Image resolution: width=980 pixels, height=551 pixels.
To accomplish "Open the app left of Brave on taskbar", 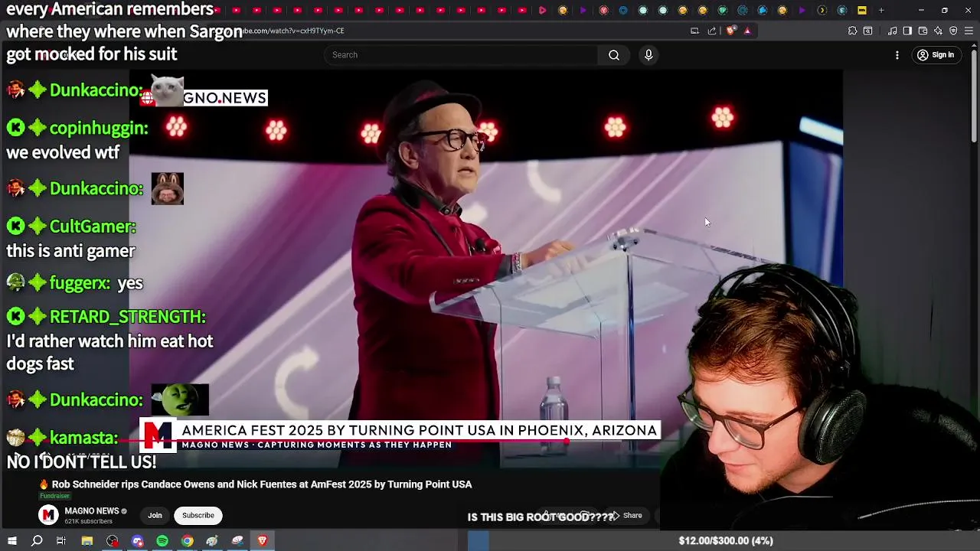I will pos(237,541).
